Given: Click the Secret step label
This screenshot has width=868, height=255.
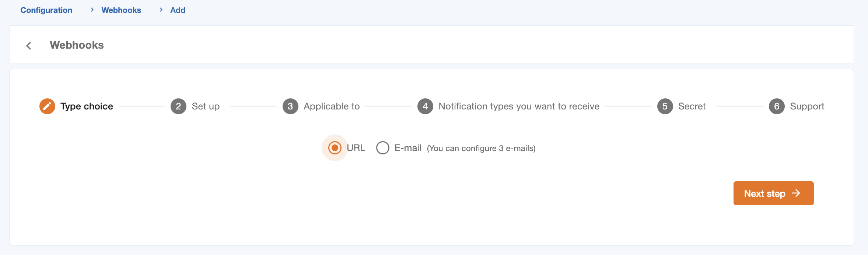Looking at the screenshot, I should 692,106.
